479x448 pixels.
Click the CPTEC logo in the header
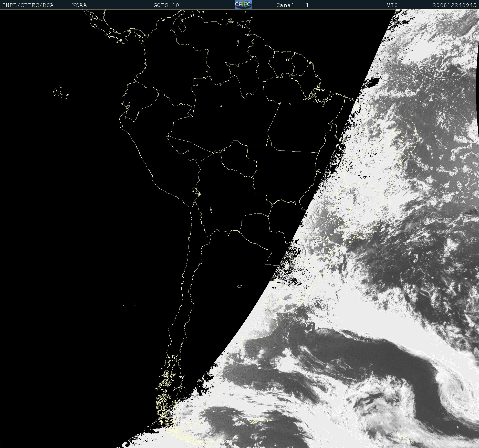click(243, 5)
